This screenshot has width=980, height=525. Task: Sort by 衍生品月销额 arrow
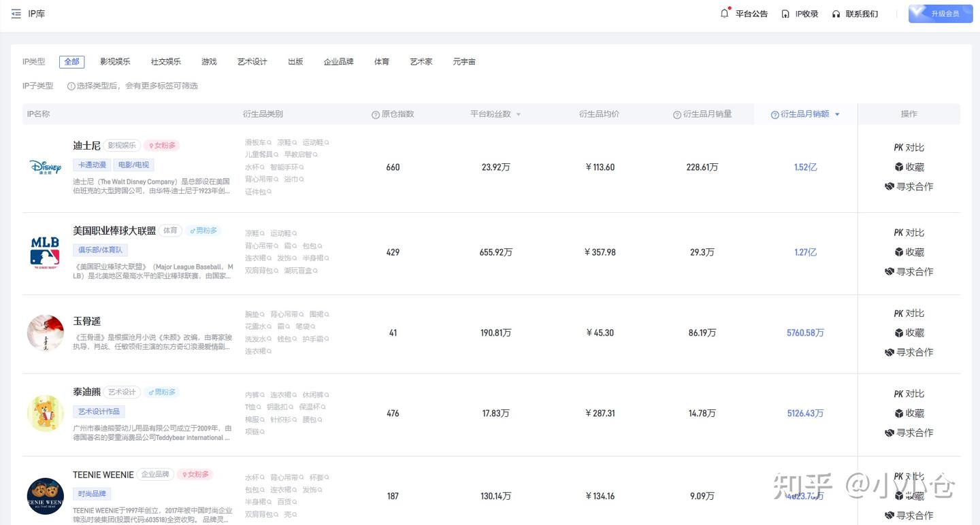click(837, 115)
